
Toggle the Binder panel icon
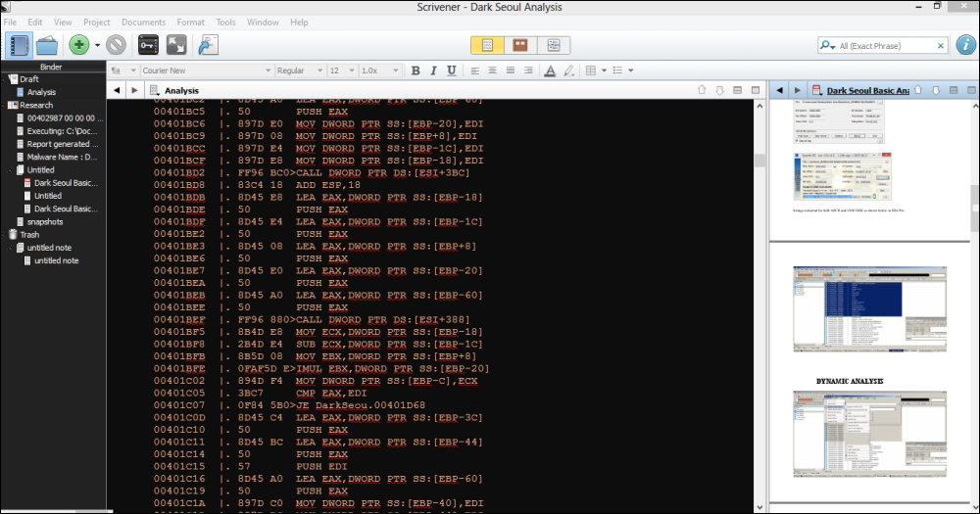coord(19,45)
